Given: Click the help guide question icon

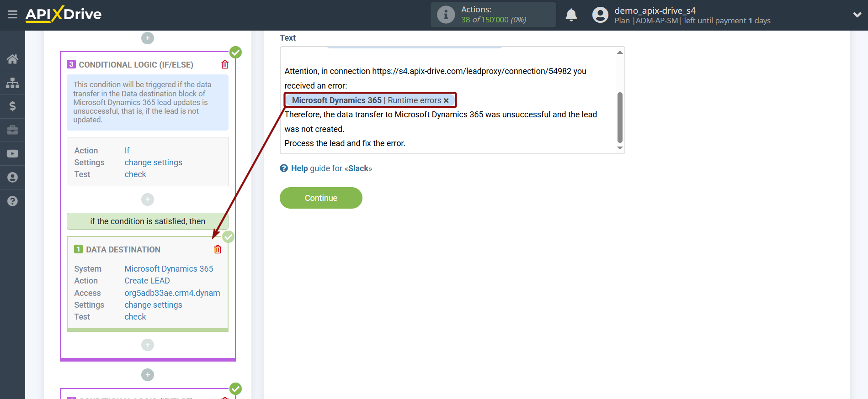Looking at the screenshot, I should (x=284, y=168).
